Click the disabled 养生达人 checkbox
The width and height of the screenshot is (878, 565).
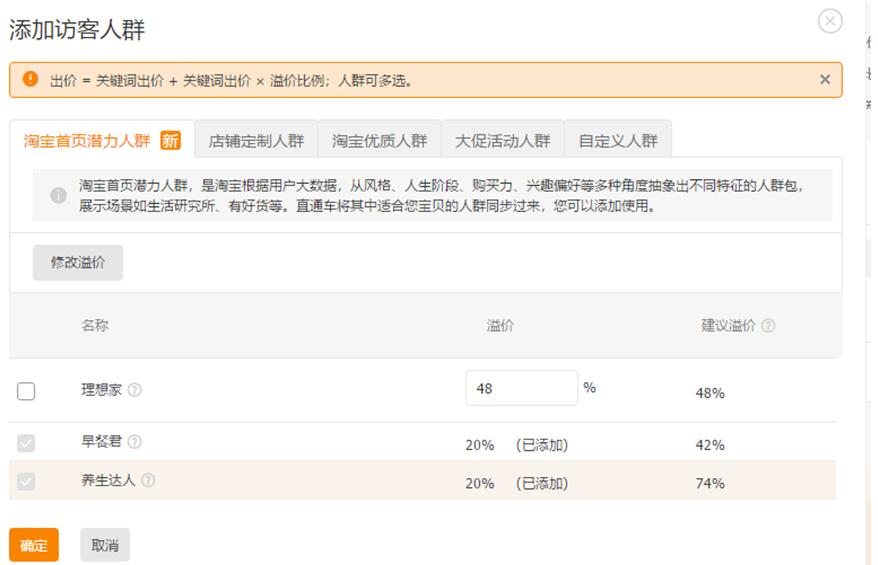point(26,482)
